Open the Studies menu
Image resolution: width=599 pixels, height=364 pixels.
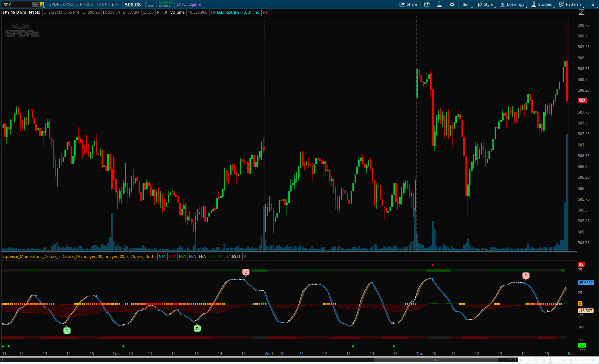(542, 4)
